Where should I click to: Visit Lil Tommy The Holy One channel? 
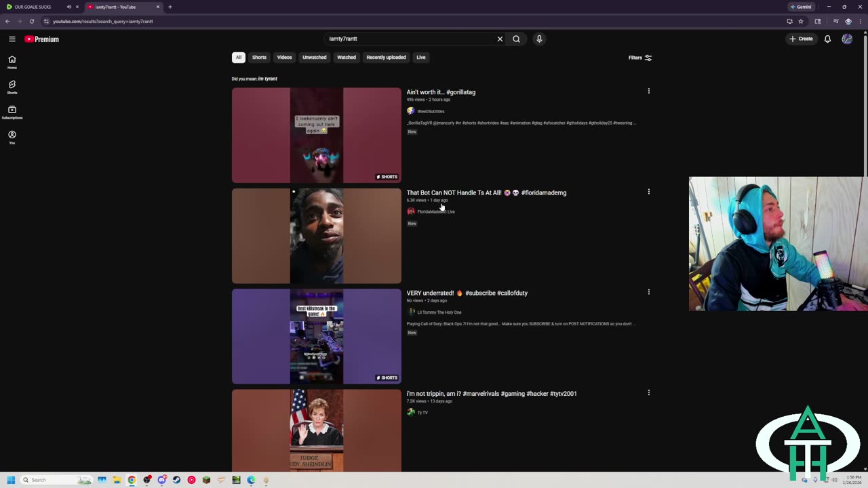tap(439, 312)
